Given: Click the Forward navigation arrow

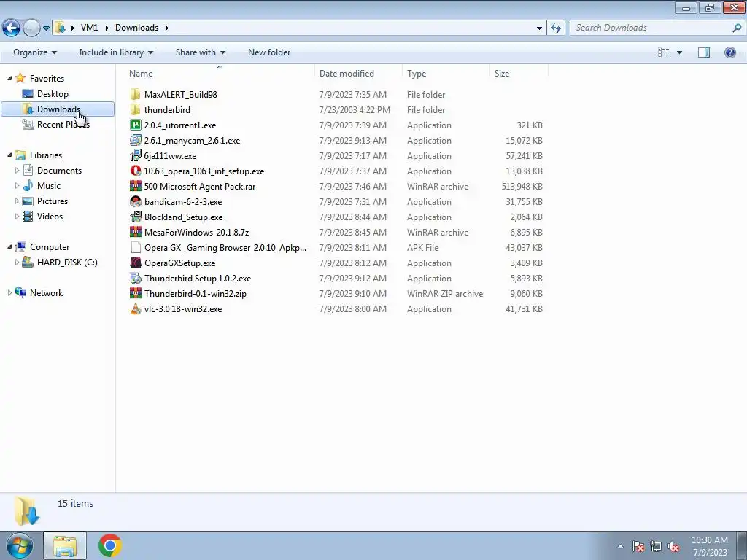Looking at the screenshot, I should pos(31,28).
